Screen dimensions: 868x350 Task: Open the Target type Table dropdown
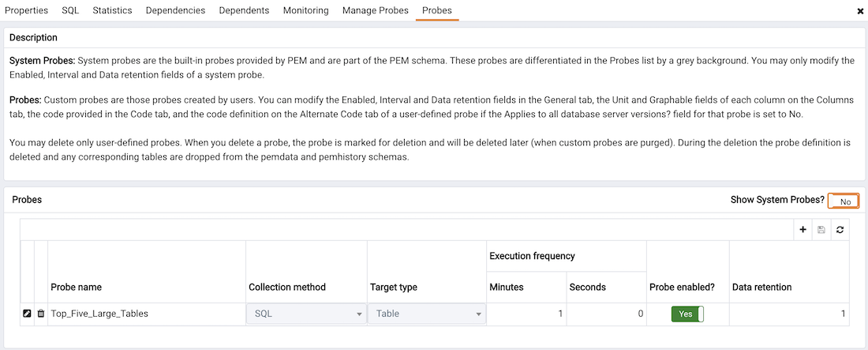pos(427,314)
